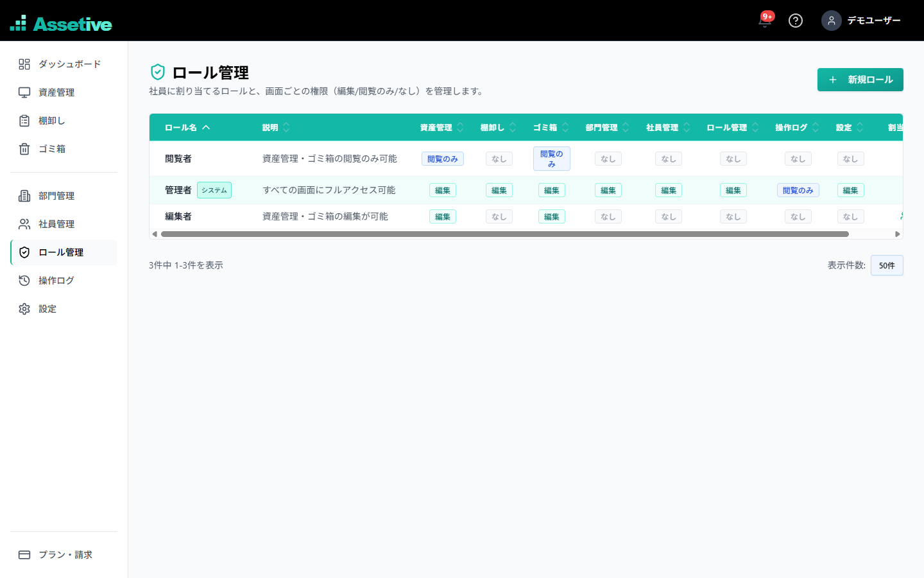
Task: Click the table scrollbar left arrow
Action: (x=155, y=234)
